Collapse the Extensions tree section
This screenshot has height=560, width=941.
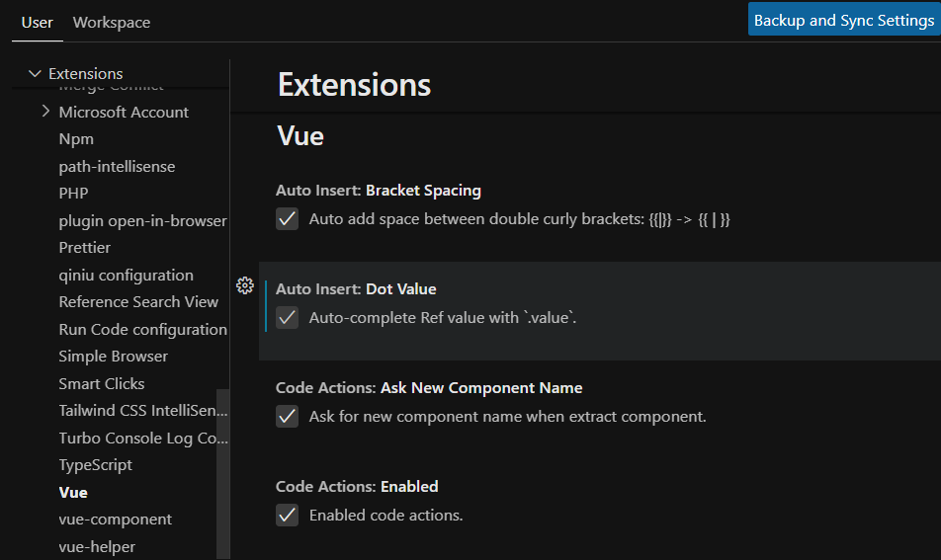coord(36,74)
